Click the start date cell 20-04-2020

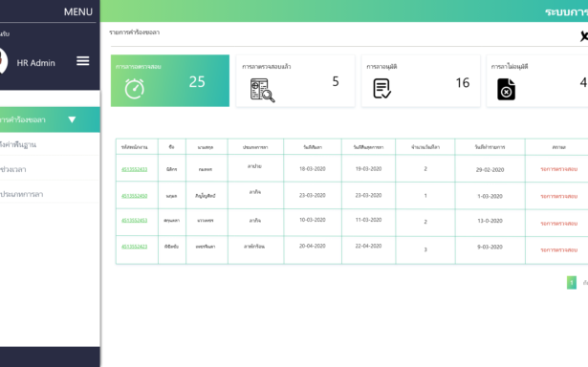point(313,246)
